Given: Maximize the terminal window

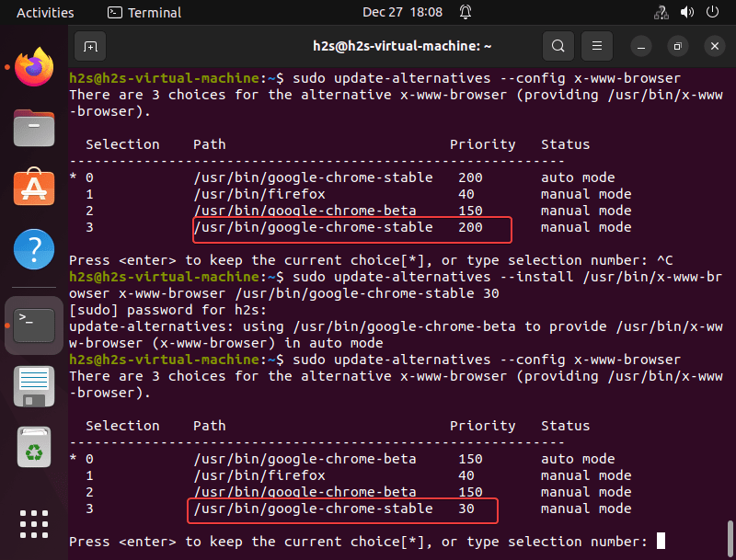Looking at the screenshot, I should (678, 46).
